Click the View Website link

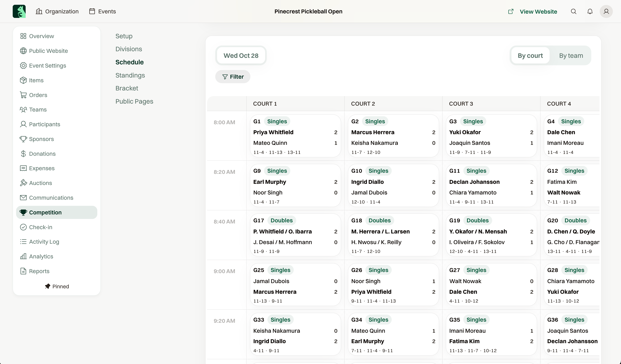click(533, 11)
